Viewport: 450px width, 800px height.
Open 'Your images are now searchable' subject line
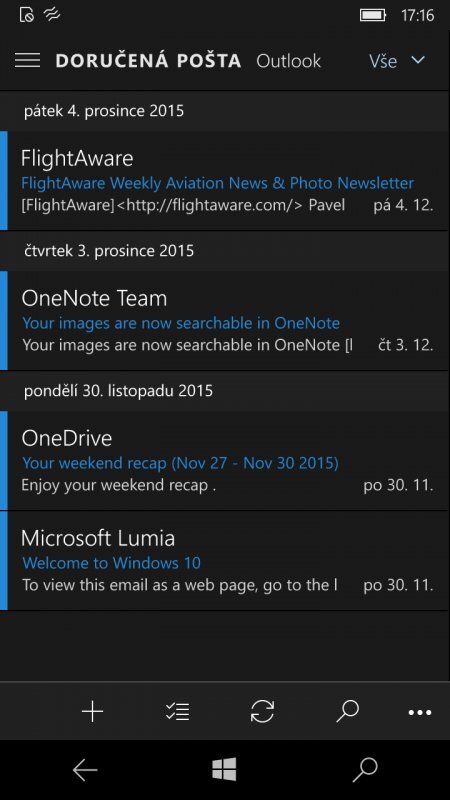pos(181,323)
